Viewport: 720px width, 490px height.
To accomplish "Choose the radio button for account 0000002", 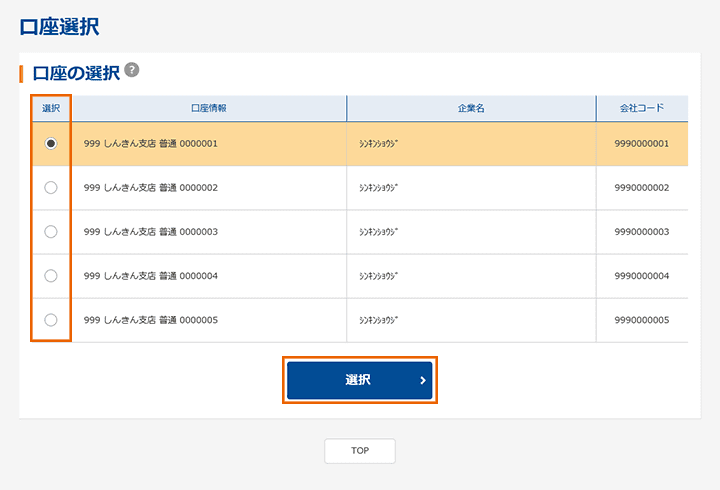I will click(51, 188).
